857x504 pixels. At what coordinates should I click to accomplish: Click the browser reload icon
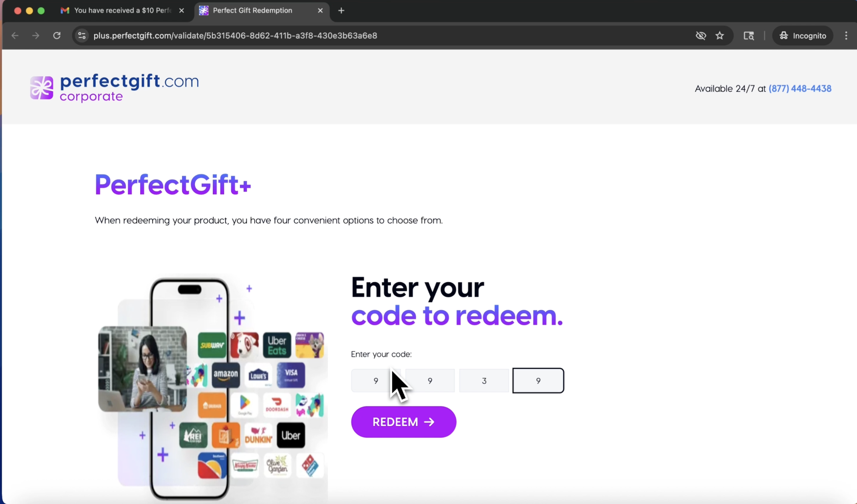click(57, 36)
